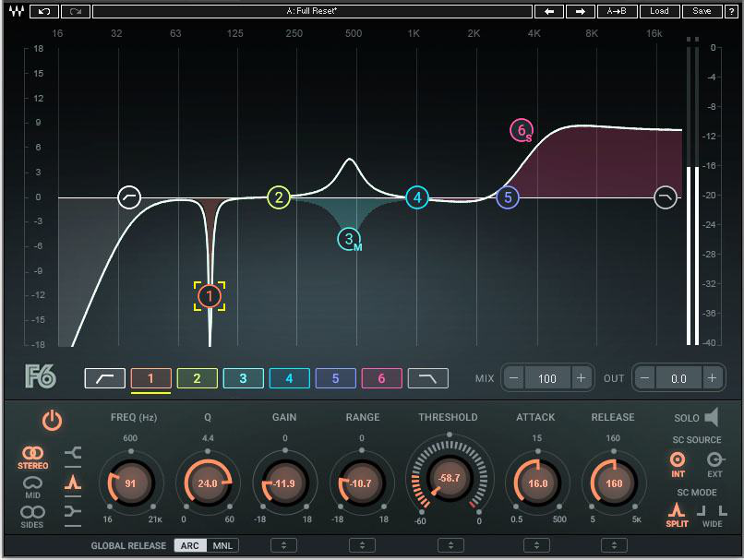Viewport: 744px width, 560px height.
Task: Go to previous preset arrow
Action: point(549,11)
